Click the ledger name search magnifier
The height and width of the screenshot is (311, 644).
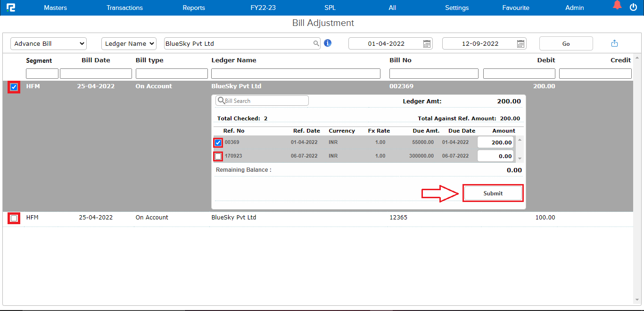click(x=316, y=43)
